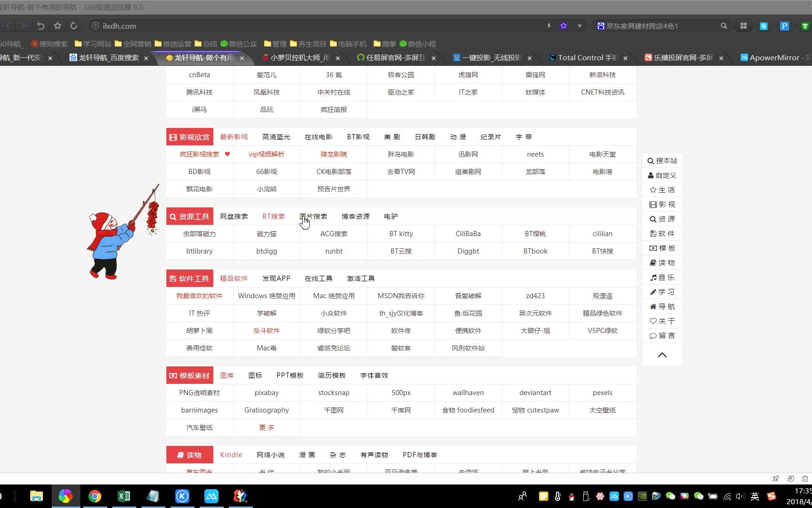Select the 博客资源 sub-tab

click(x=356, y=216)
